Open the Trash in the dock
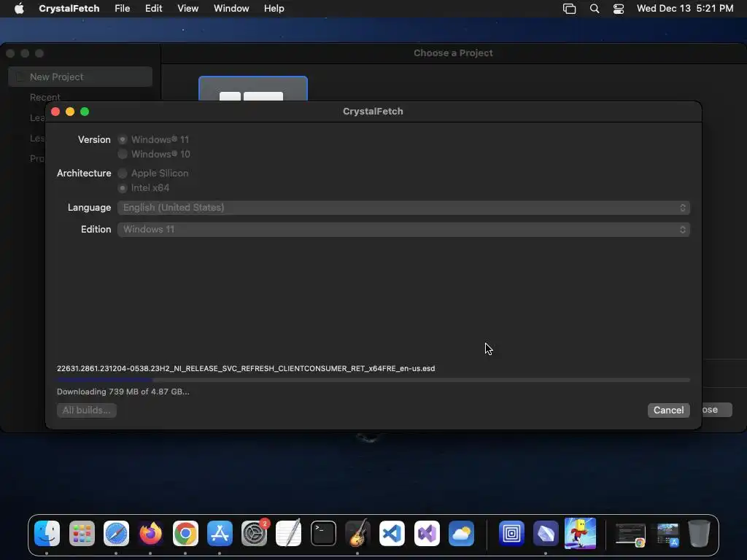This screenshot has width=747, height=560. [699, 533]
